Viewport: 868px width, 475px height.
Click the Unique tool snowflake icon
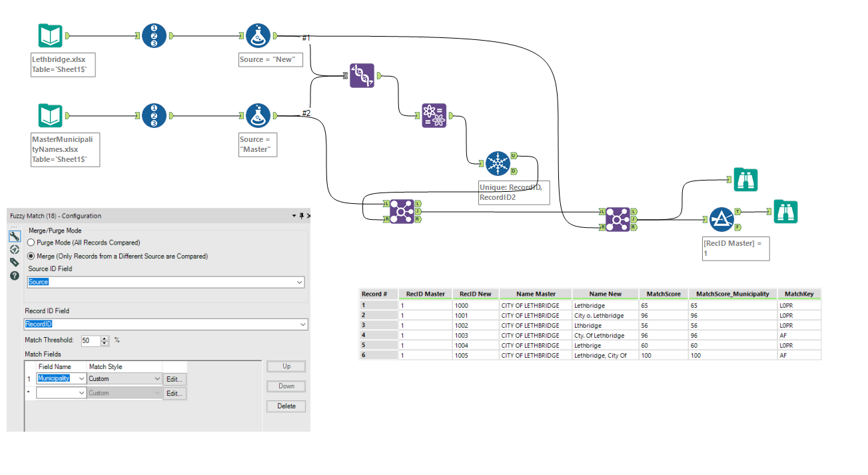pyautogui.click(x=498, y=163)
